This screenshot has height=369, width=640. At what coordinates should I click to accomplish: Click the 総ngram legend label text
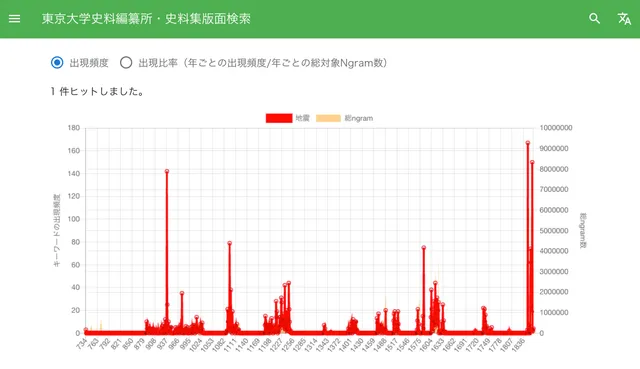359,118
